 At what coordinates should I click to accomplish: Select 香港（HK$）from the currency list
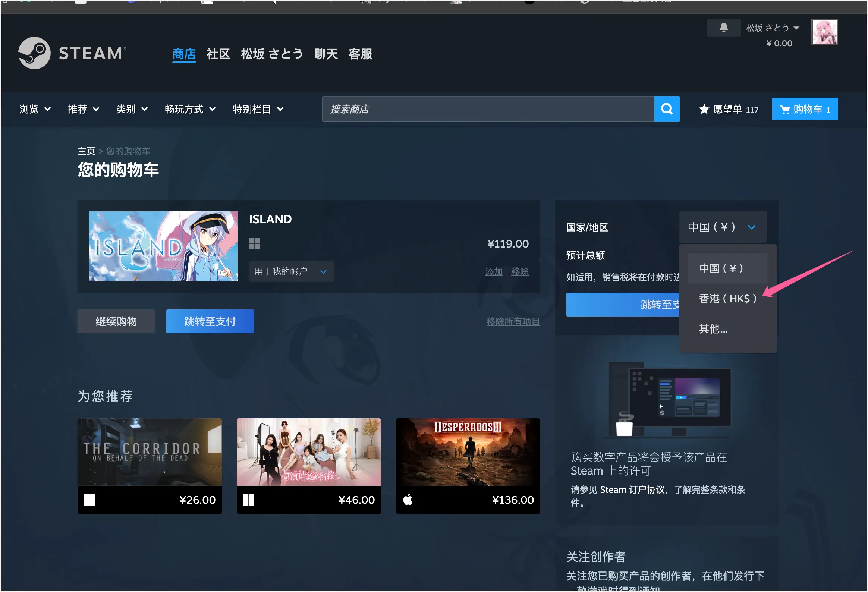click(x=727, y=299)
